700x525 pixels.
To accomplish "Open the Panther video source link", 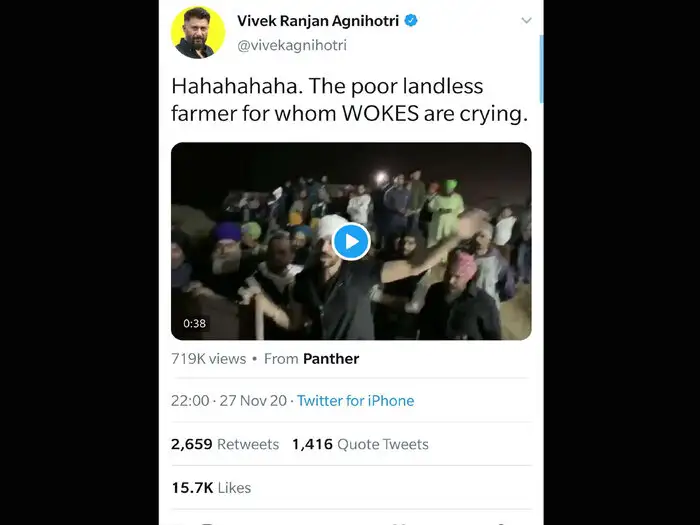I will pos(331,358).
